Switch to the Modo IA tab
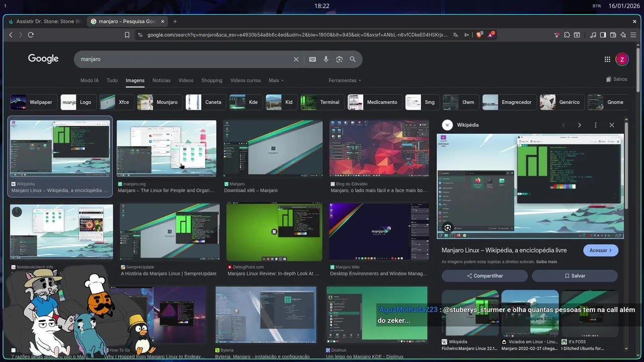This screenshot has height=362, width=644. pos(90,80)
